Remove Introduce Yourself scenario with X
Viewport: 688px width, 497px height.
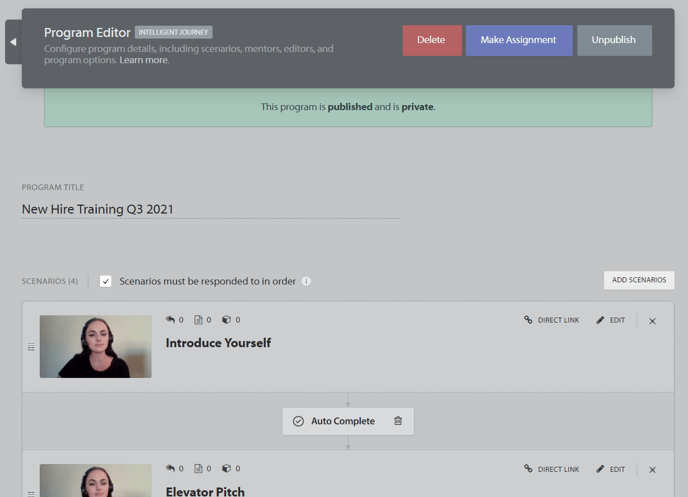pos(652,321)
